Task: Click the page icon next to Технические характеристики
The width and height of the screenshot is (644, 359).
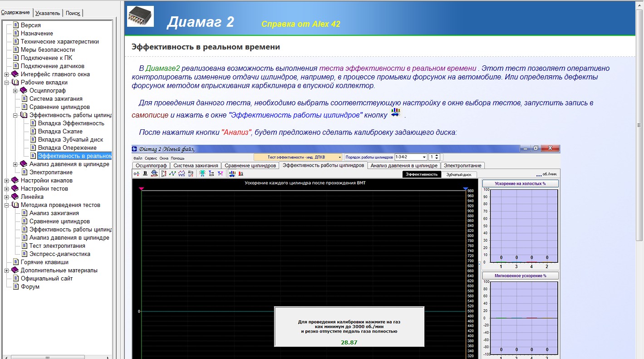Action: click(16, 42)
